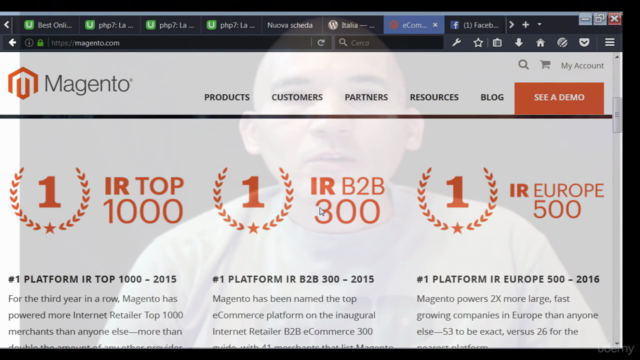The image size is (640, 360).
Task: Click the Cerca search field
Action: point(389,42)
